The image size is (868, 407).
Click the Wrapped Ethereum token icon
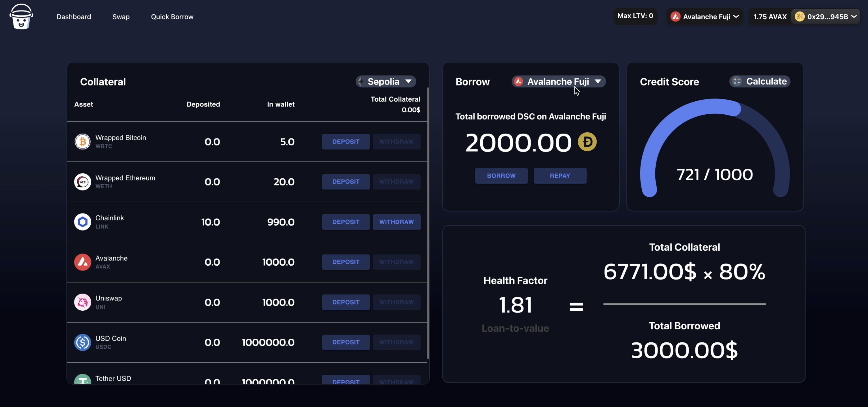pyautogui.click(x=83, y=182)
